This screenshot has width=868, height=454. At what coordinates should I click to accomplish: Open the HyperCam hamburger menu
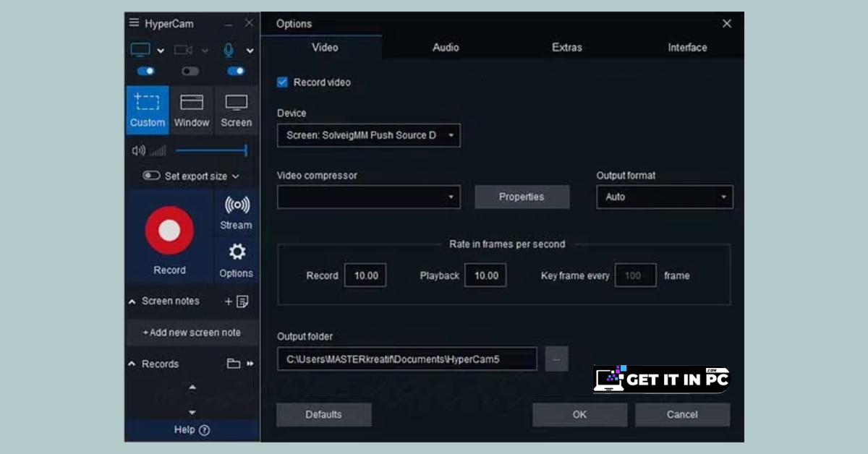click(x=134, y=23)
